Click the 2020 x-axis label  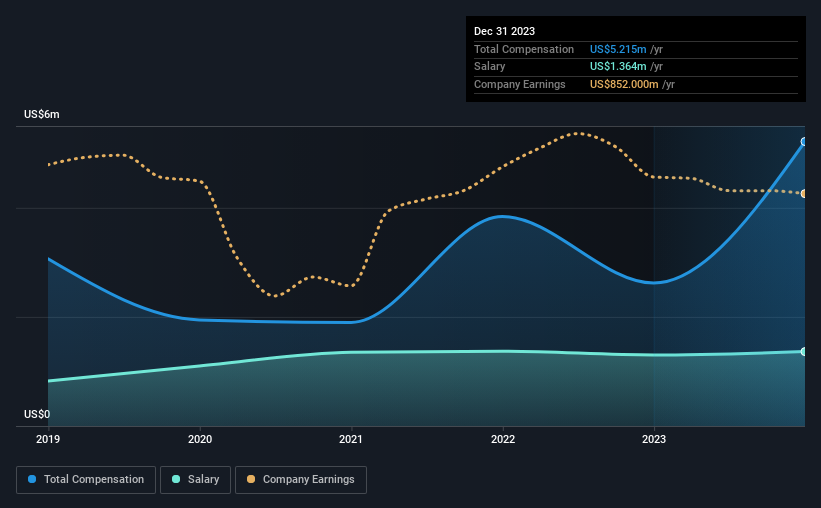[x=200, y=439]
